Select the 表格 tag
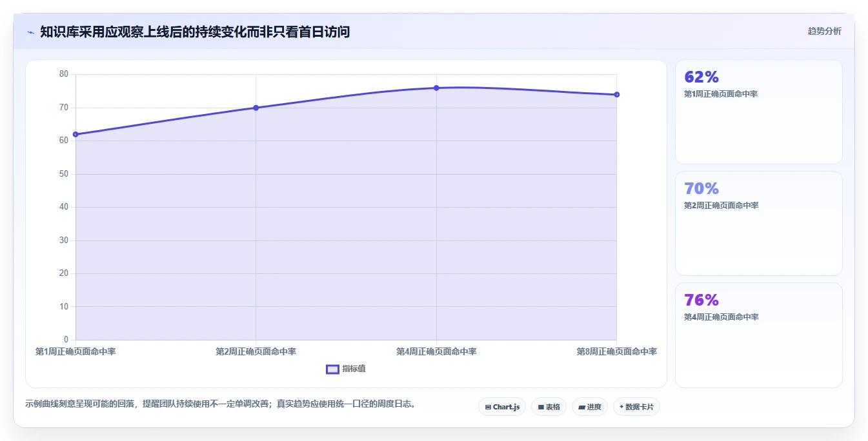This screenshot has width=868, height=441. coord(549,407)
